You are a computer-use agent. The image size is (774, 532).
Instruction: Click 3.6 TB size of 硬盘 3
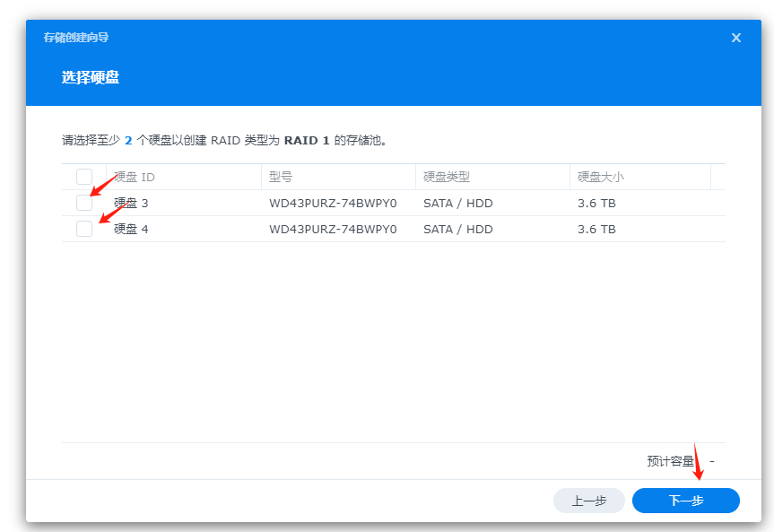(596, 203)
